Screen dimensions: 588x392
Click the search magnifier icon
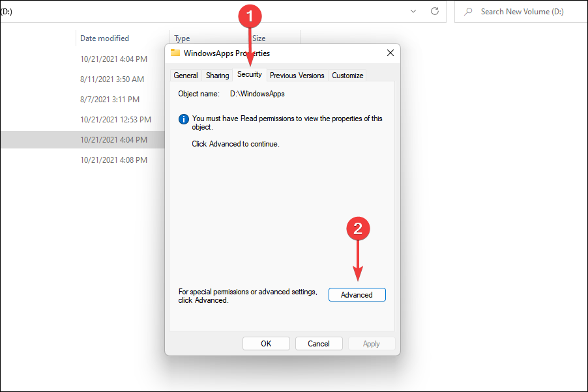468,12
